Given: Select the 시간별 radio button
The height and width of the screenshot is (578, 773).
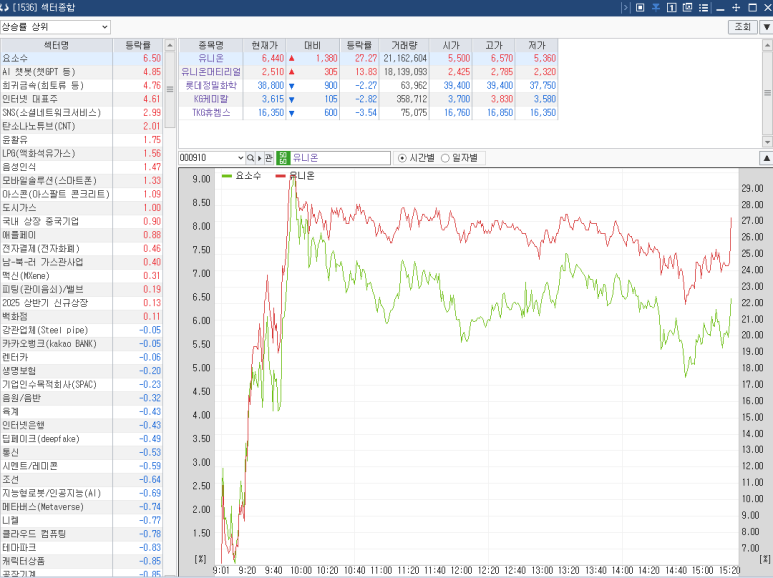Looking at the screenshot, I should click(402, 158).
